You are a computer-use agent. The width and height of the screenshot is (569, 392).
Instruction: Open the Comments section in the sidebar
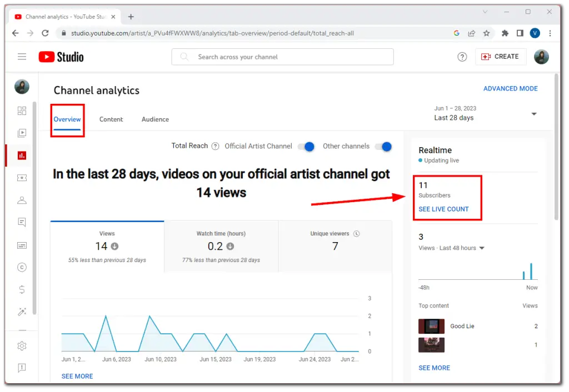click(x=22, y=222)
